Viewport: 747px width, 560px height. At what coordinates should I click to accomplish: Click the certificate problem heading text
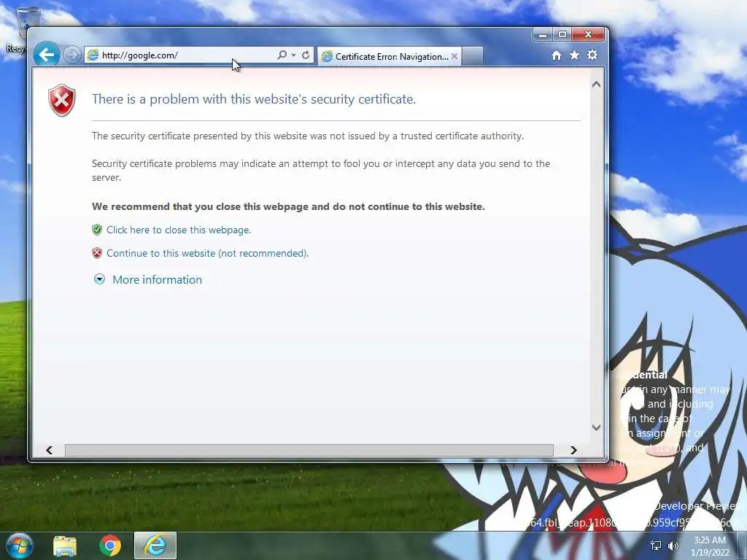[x=253, y=99]
